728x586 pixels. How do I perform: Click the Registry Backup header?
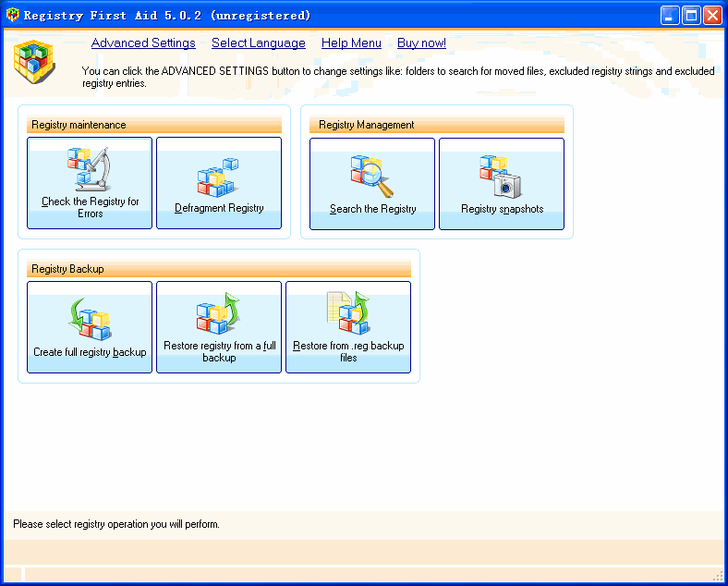(x=219, y=268)
